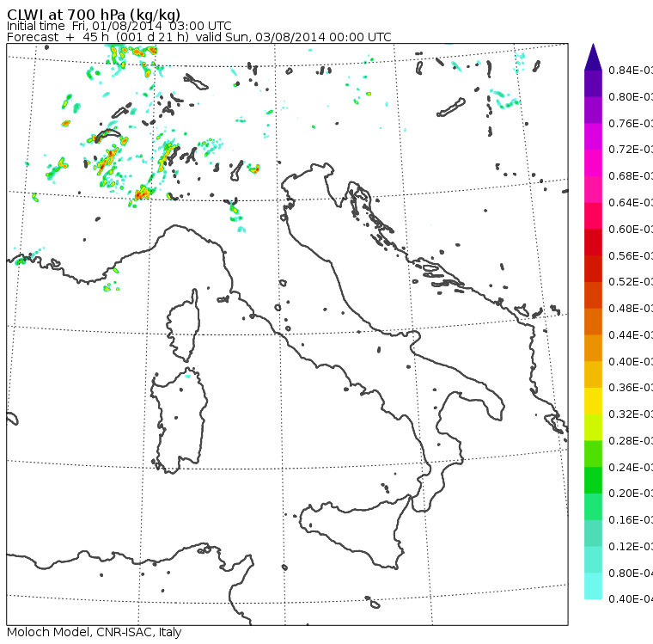Click the yellow colorbar segment below 0.36E-03
Screen dimensions: 653x644
click(x=593, y=401)
